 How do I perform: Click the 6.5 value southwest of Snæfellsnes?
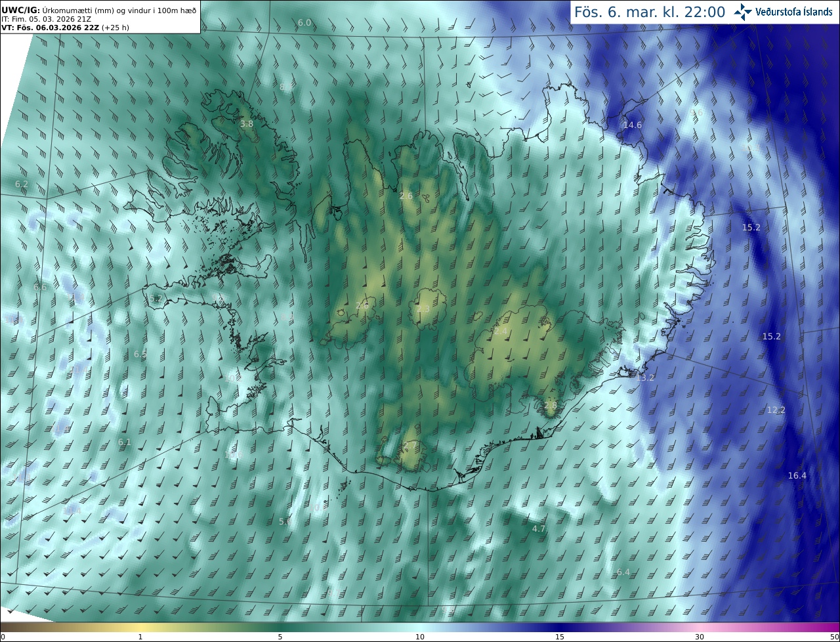pos(140,354)
